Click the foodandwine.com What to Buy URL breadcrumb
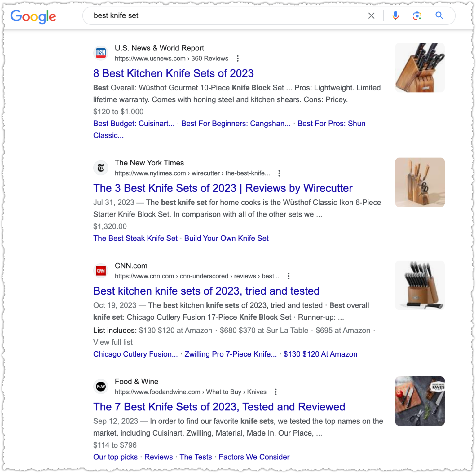 pyautogui.click(x=190, y=392)
